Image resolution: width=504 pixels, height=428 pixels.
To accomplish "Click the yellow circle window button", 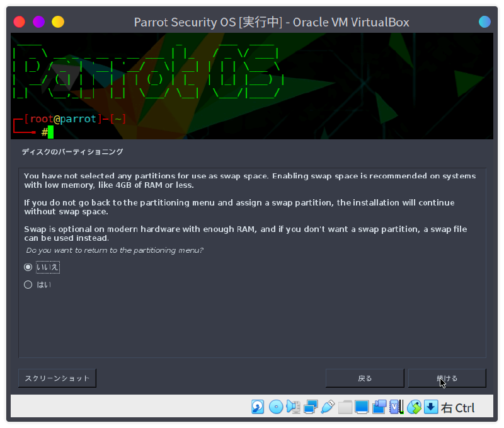I will (58, 22).
